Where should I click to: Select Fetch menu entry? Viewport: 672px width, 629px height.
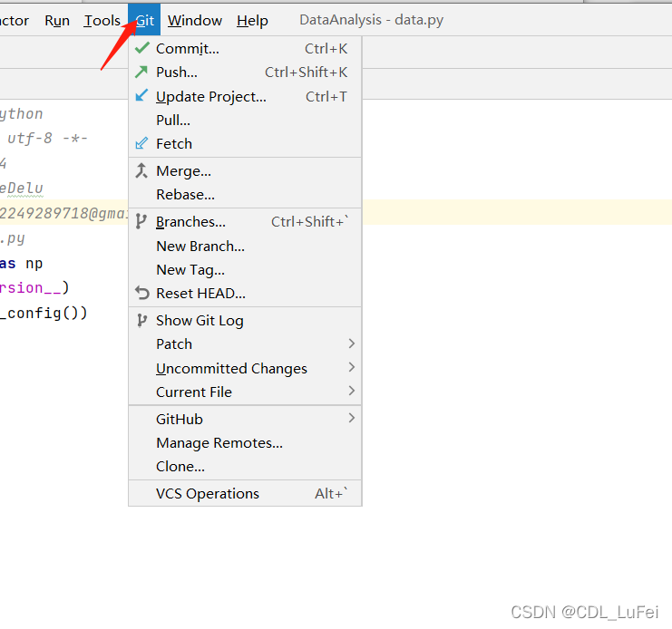pos(245,143)
